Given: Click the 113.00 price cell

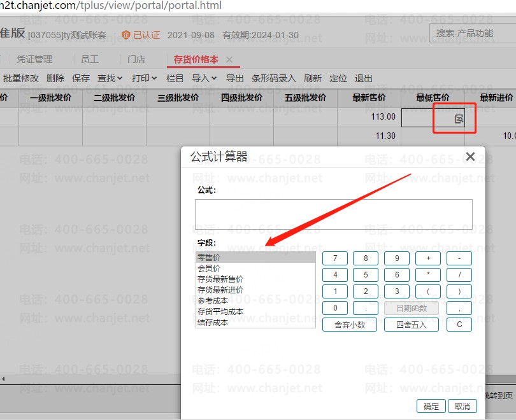Looking at the screenshot, I should tap(369, 117).
